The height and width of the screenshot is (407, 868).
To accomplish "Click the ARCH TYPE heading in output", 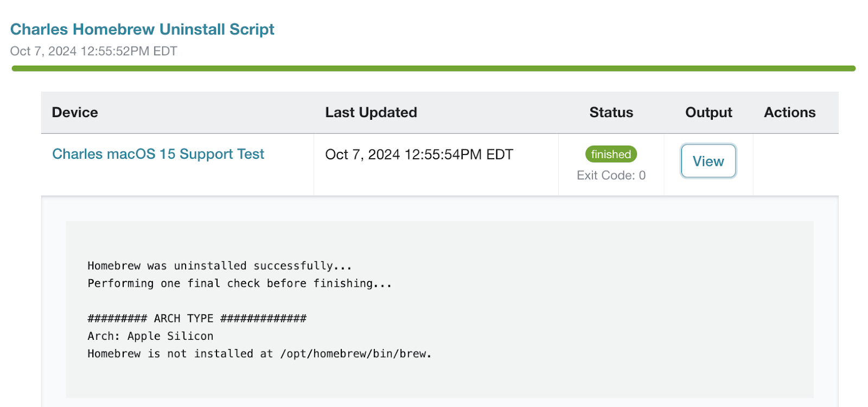I will [x=197, y=318].
